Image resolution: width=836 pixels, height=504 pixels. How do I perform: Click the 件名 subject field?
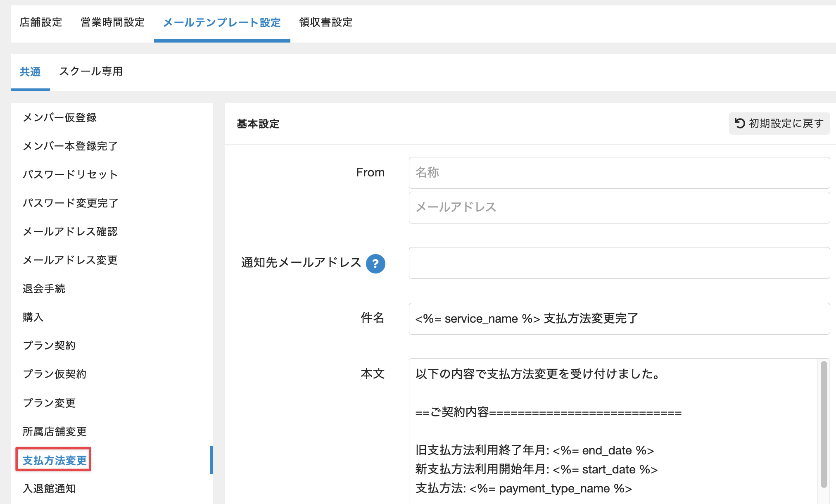619,319
